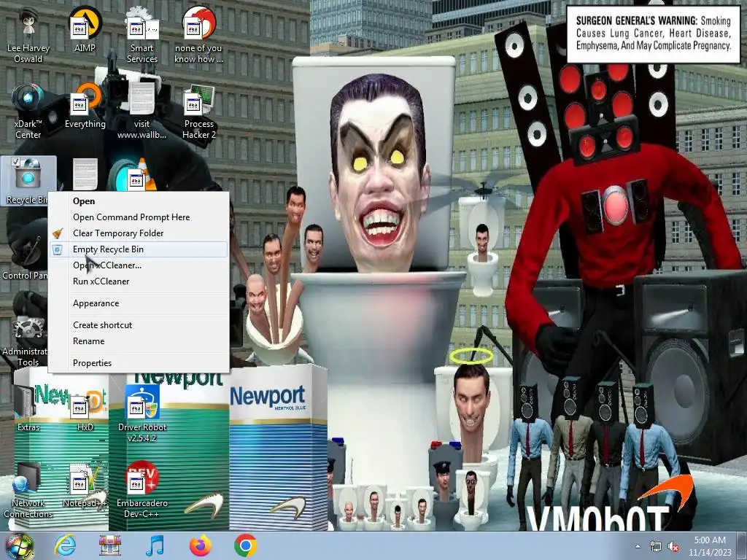Open the network status tray icon
747x560 pixels.
656,547
